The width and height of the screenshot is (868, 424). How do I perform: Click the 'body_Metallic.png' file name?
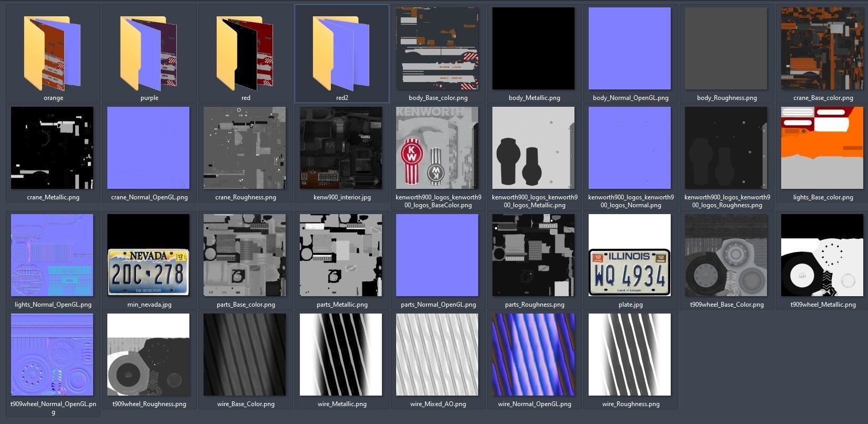(x=534, y=98)
